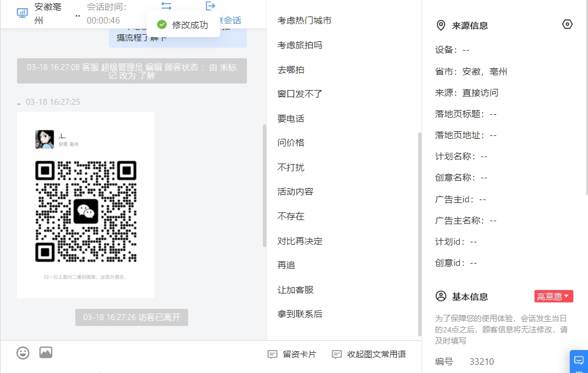Select quick phrase 考虑旅拍吗

click(300, 45)
